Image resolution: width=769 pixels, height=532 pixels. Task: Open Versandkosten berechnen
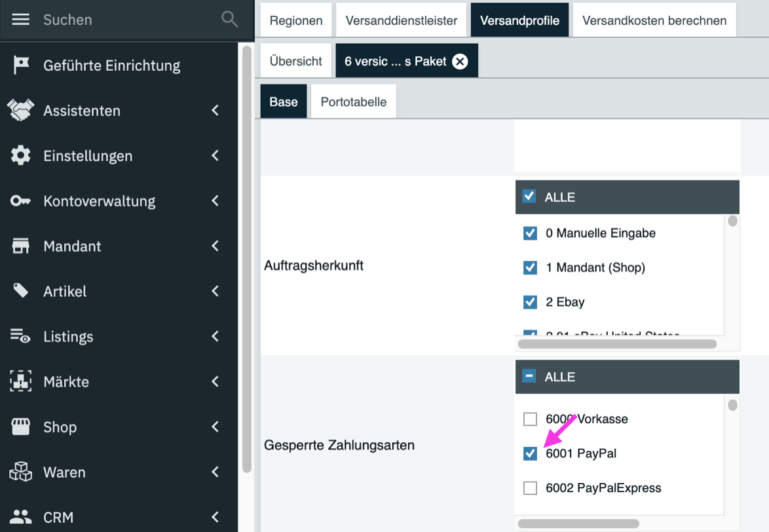click(654, 20)
